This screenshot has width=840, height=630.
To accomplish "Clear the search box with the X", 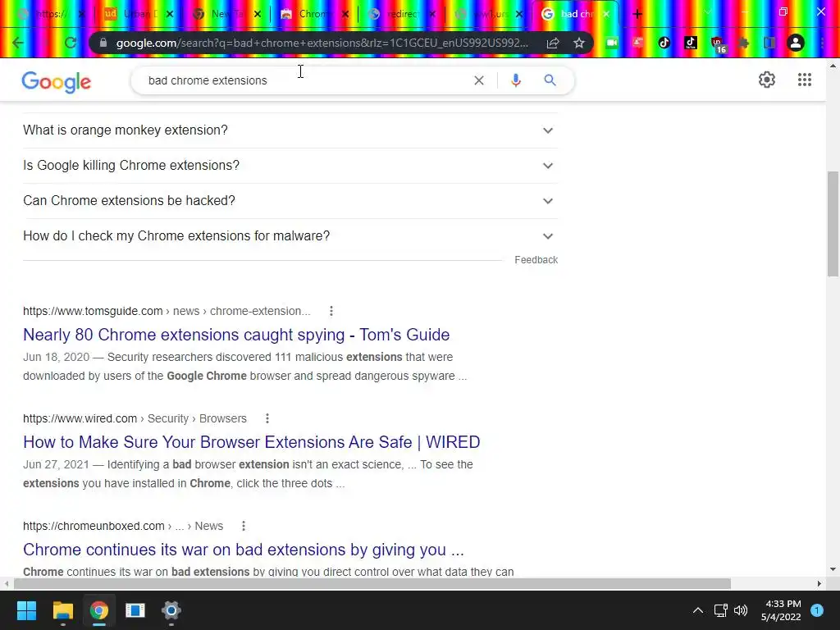I will (x=479, y=80).
